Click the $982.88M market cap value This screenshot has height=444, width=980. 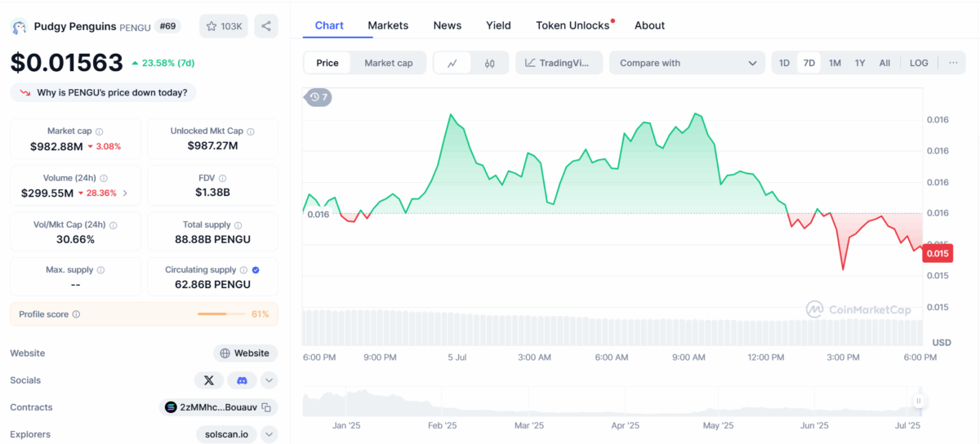(x=56, y=146)
